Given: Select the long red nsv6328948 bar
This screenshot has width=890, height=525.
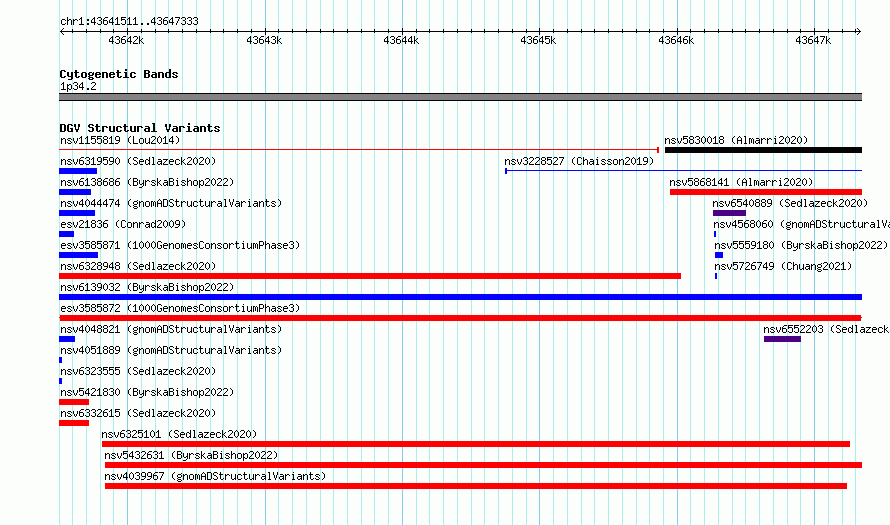Looking at the screenshot, I should [370, 276].
